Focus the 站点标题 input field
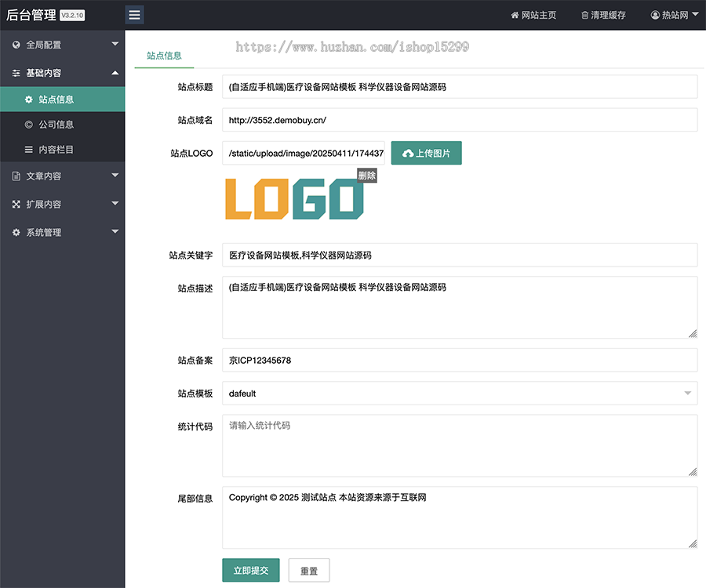706x588 pixels. click(460, 87)
